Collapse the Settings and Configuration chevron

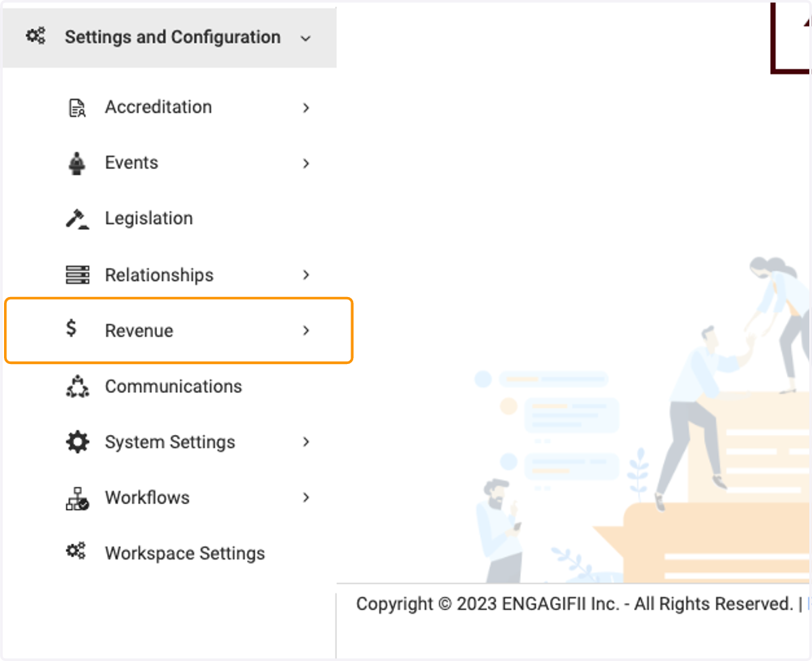tap(306, 38)
